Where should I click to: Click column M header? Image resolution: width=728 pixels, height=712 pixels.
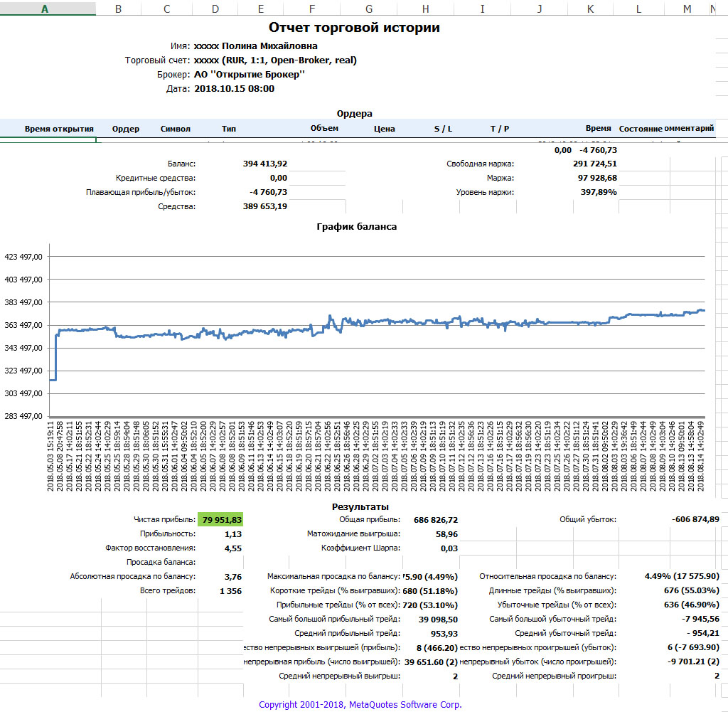click(x=687, y=9)
